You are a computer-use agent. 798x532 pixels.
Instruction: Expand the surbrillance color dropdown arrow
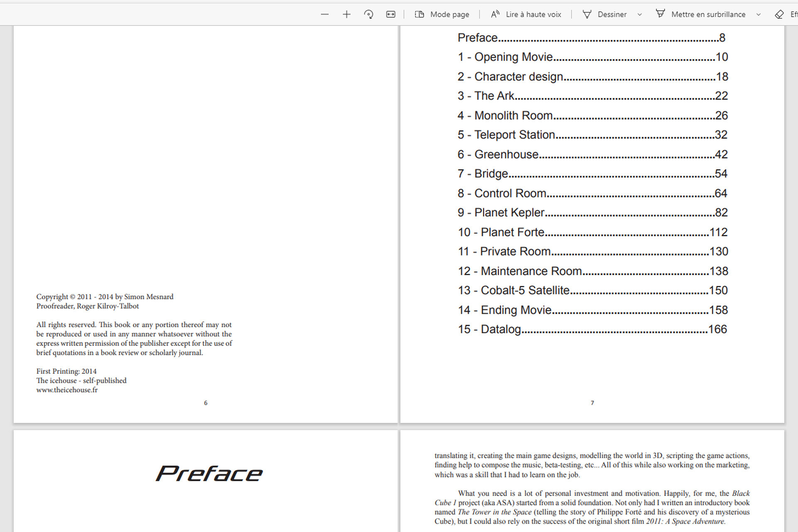[759, 15]
